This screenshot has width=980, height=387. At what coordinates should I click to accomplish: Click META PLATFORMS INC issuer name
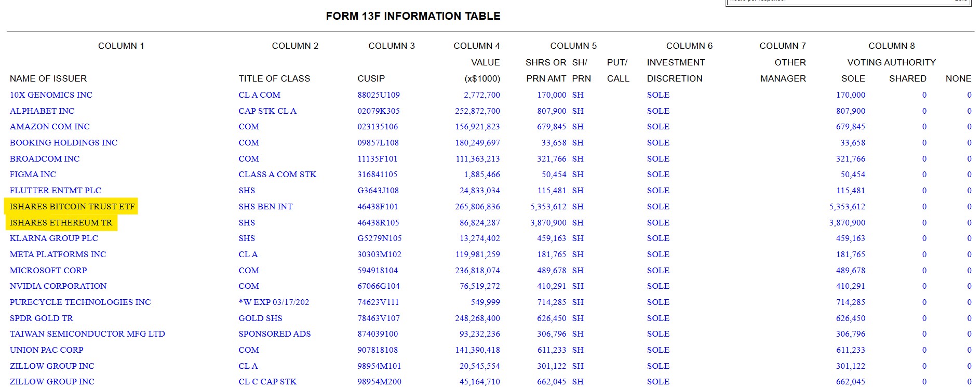[58, 255]
